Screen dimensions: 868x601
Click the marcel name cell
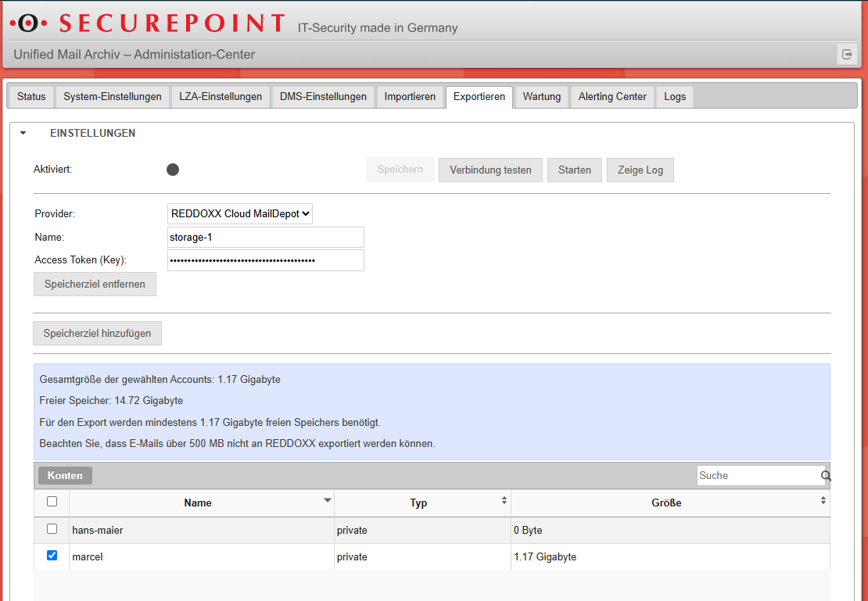point(202,556)
